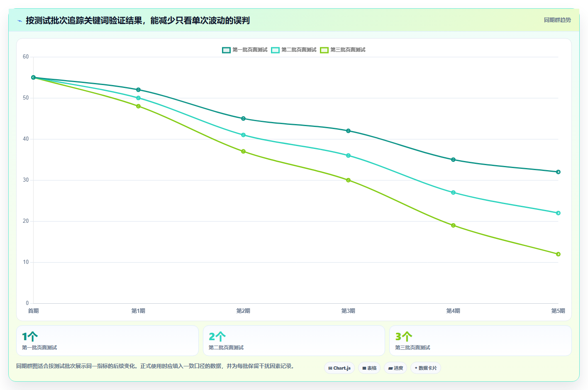Click the 第2期 x-axis label

coord(243,311)
